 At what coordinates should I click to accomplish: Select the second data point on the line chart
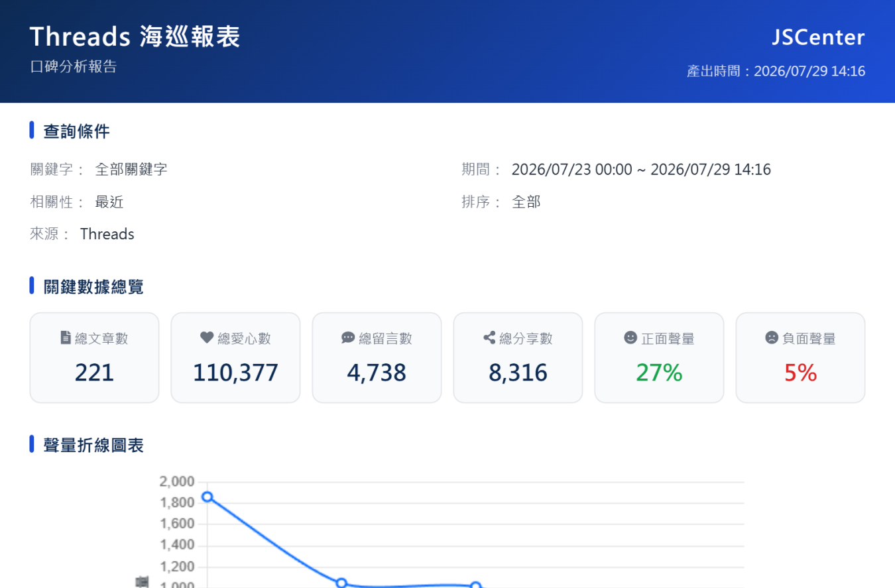(341, 583)
